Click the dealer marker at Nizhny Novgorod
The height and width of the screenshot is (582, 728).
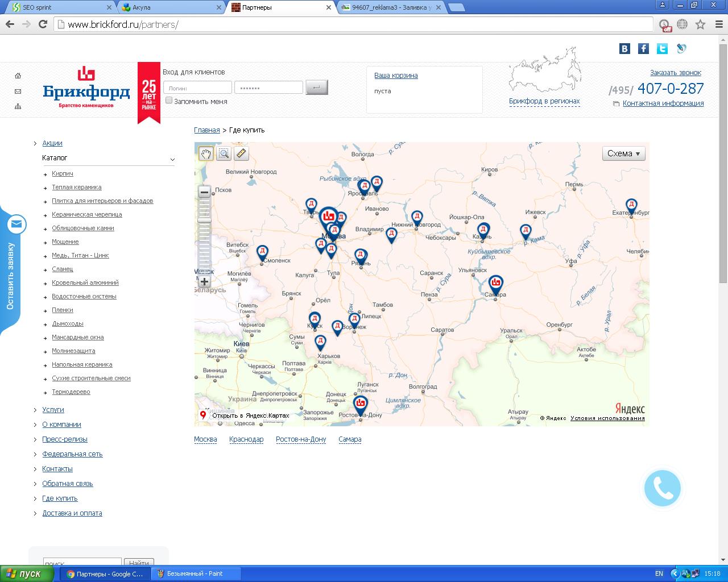click(417, 218)
